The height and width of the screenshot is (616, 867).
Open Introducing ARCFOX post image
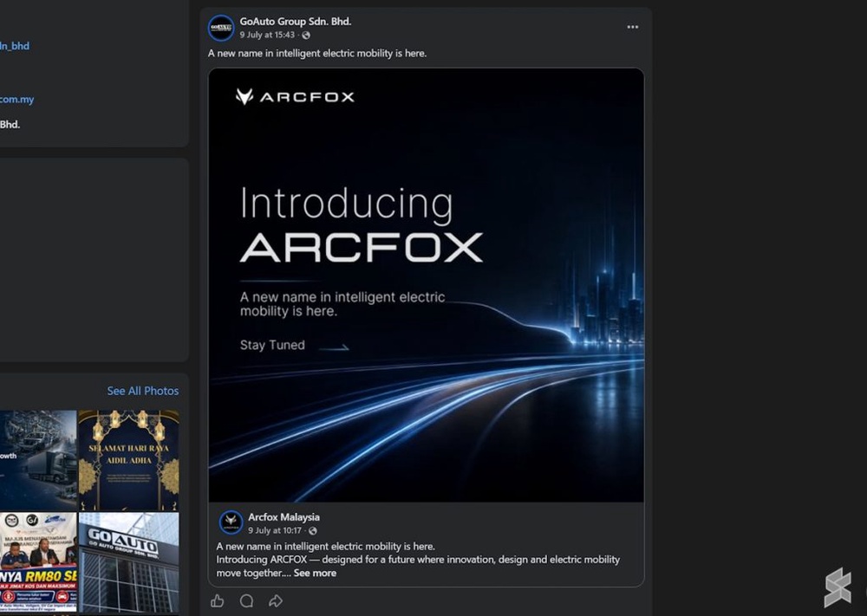tap(426, 285)
